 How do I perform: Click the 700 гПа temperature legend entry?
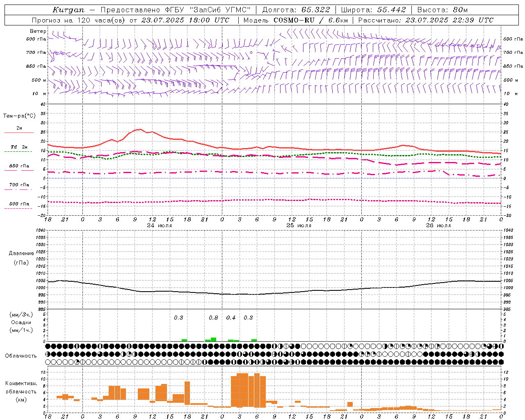19,185
